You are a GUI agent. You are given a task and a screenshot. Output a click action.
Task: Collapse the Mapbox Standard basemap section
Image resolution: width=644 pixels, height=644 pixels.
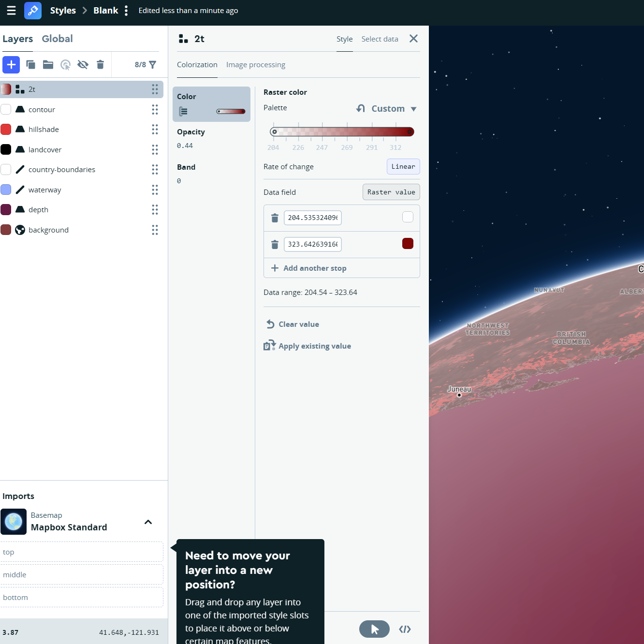148,522
